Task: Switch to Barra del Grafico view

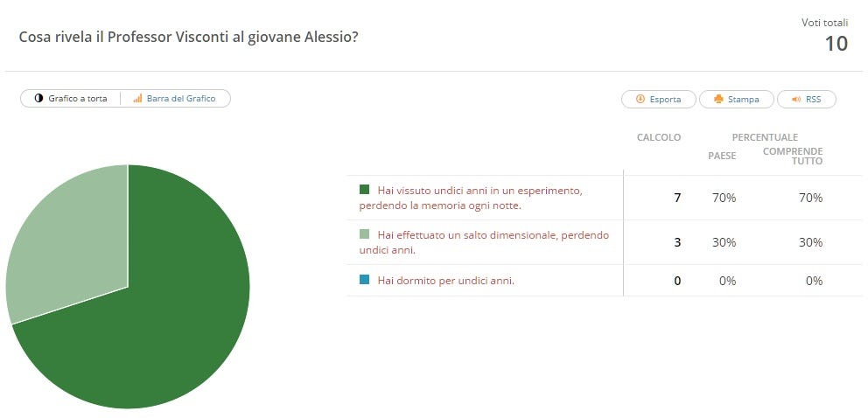Action: click(x=175, y=99)
